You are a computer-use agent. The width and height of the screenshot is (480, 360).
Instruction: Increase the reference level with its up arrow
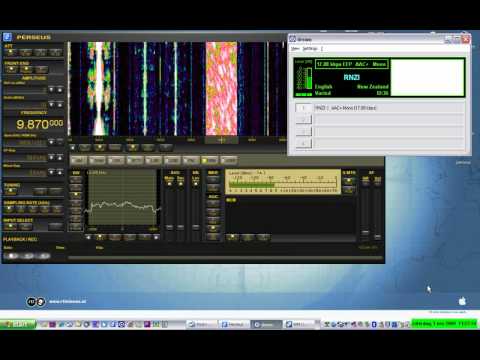(60, 90)
